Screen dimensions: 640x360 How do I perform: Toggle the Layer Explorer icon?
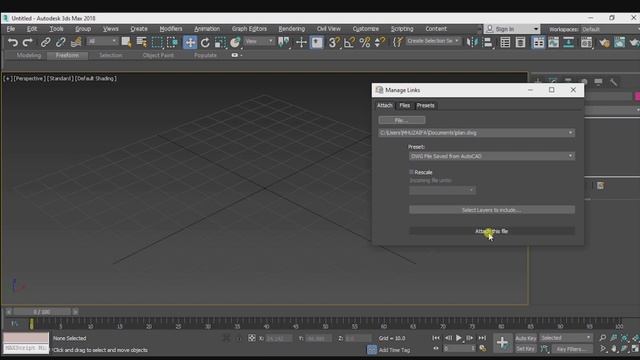click(520, 42)
